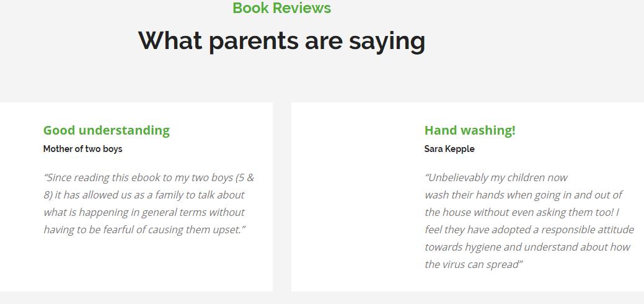Image resolution: width=644 pixels, height=304 pixels.
Task: Click the line ending "causing them upset."
Action: [144, 230]
